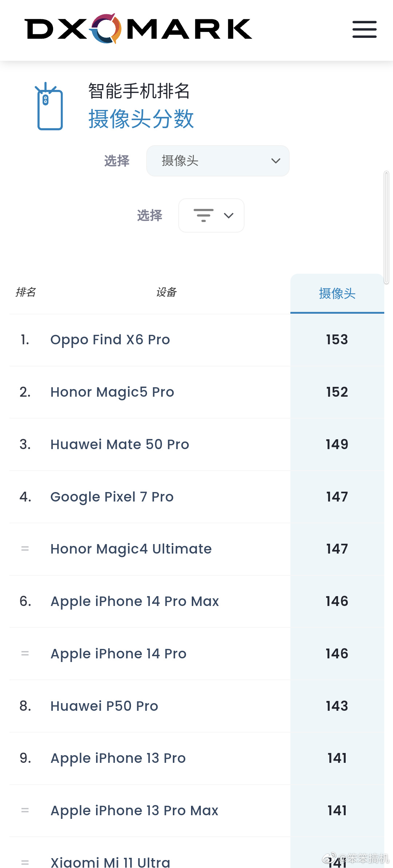
Task: Expand the filter dropdown chevron
Action: click(x=229, y=215)
